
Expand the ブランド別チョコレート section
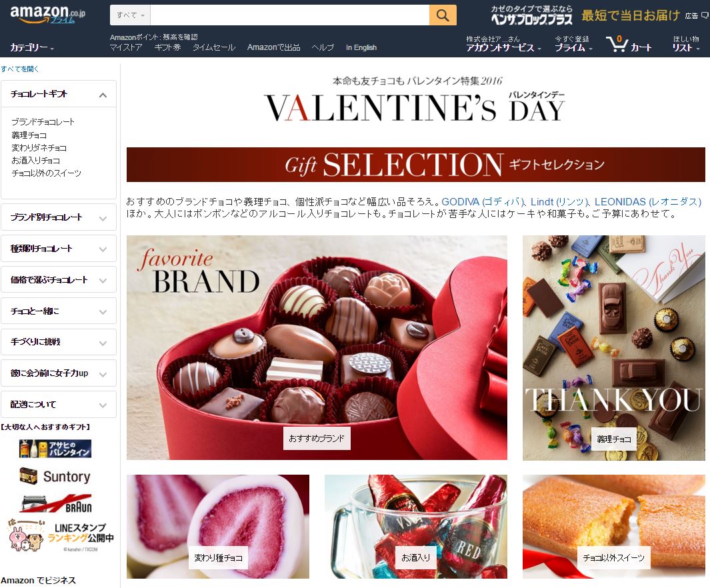pyautogui.click(x=59, y=217)
